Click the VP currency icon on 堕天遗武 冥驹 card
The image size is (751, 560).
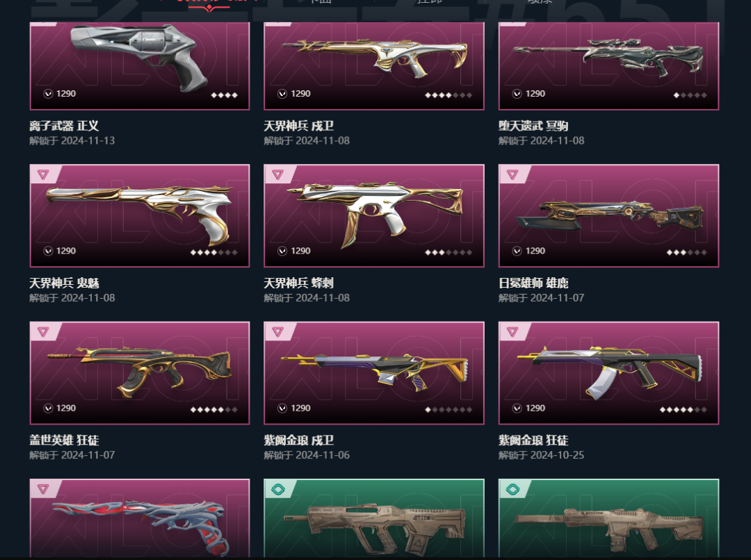click(517, 94)
